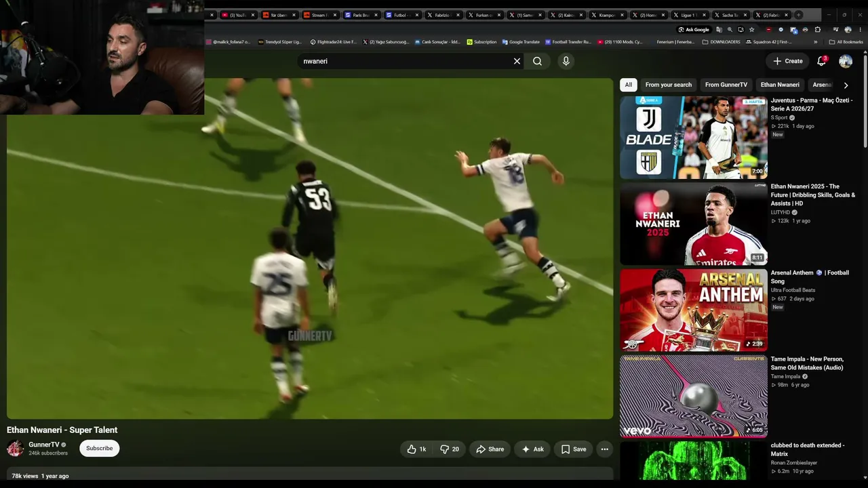
Task: Click the video player showing player 53
Action: [x=310, y=249]
